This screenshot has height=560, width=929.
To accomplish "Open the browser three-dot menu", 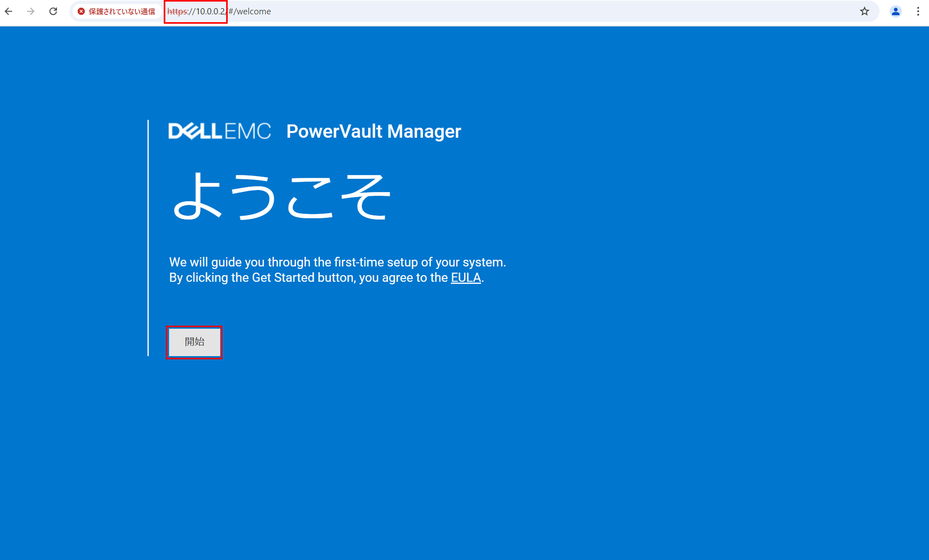I will (918, 11).
